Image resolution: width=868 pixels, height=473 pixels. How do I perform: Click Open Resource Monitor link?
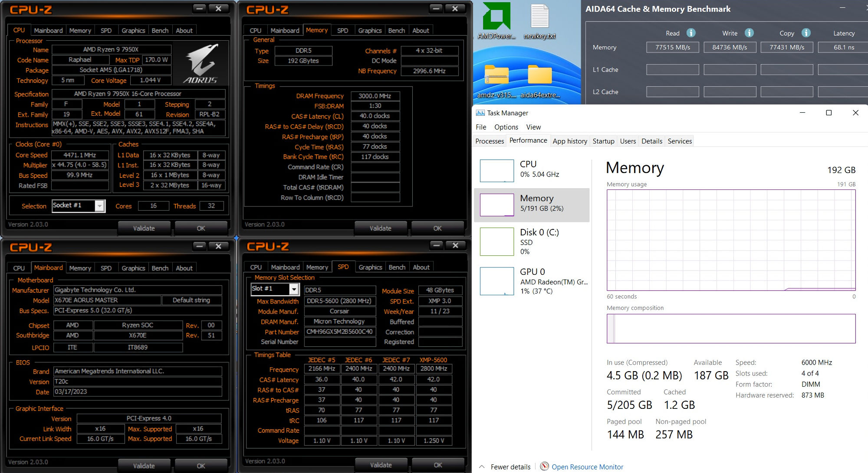click(x=587, y=467)
